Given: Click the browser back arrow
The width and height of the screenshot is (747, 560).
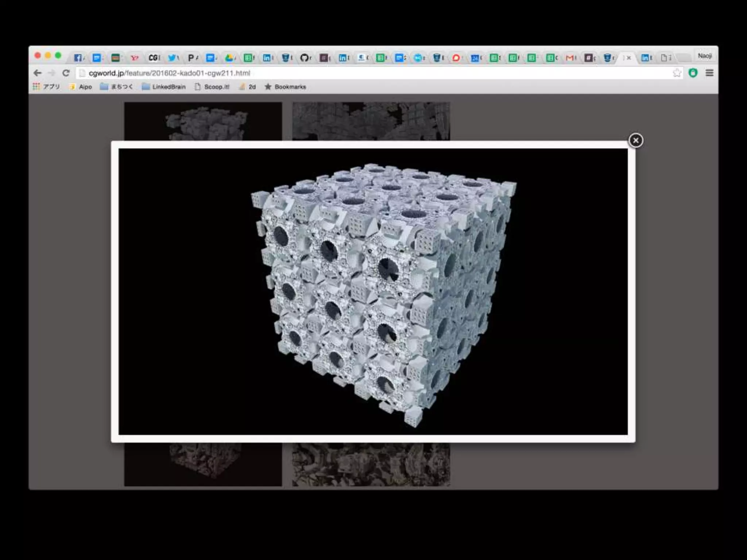Looking at the screenshot, I should pos(37,73).
